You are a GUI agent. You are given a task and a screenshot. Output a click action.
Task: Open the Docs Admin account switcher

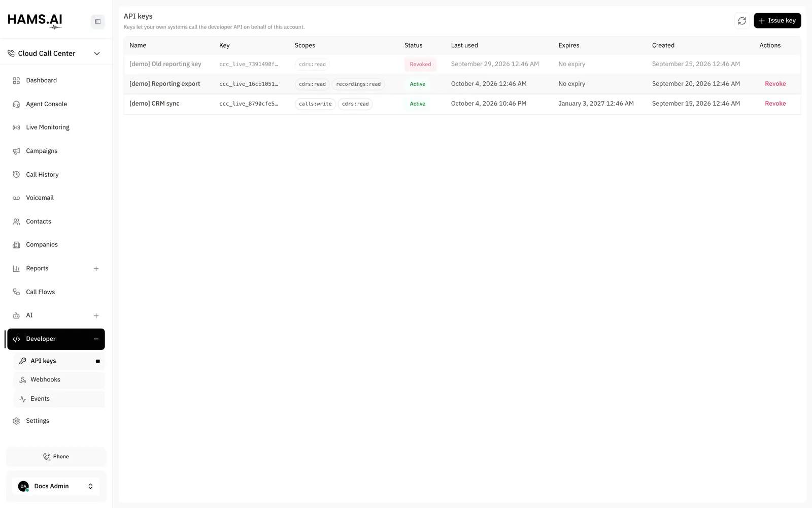(56, 486)
